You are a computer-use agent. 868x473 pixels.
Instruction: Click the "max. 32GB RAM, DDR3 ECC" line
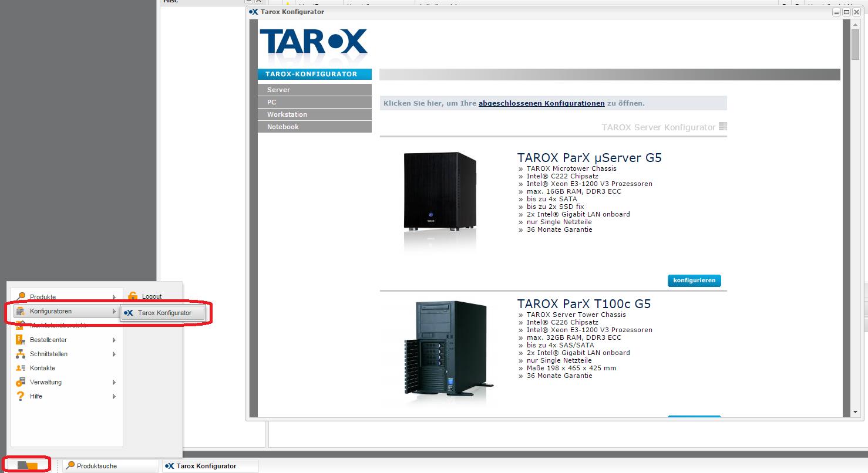pos(574,337)
